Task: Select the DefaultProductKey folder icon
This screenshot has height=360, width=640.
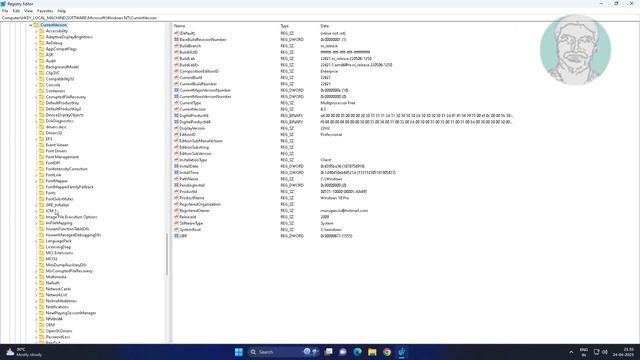Action: pyautogui.click(x=41, y=103)
